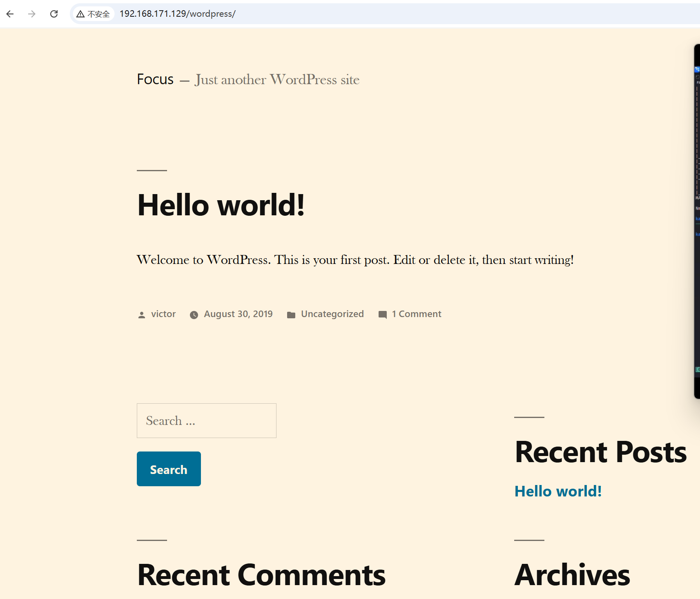Click the Recent Comments heading
The height and width of the screenshot is (599, 700).
point(261,575)
